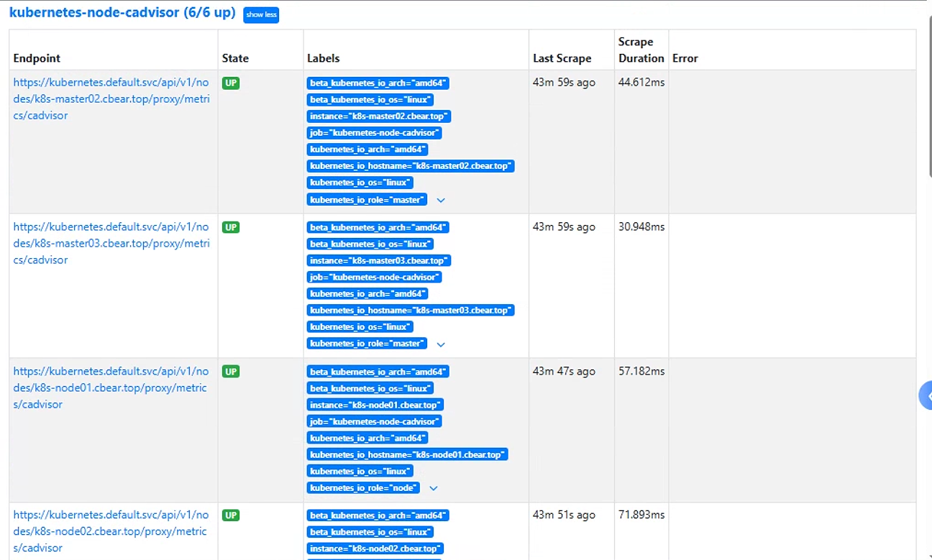The height and width of the screenshot is (560, 932).
Task: Open the k8s-master03 cadvisor endpoint link
Action: pyautogui.click(x=111, y=243)
